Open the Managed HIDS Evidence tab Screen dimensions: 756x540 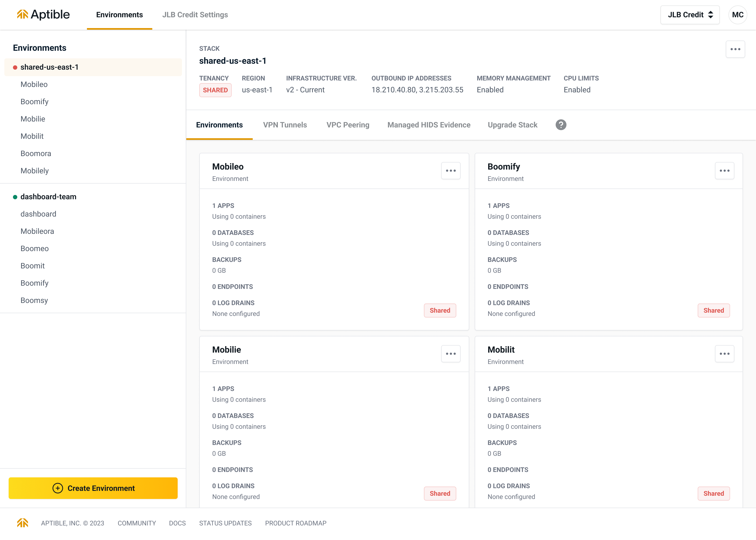[428, 125]
